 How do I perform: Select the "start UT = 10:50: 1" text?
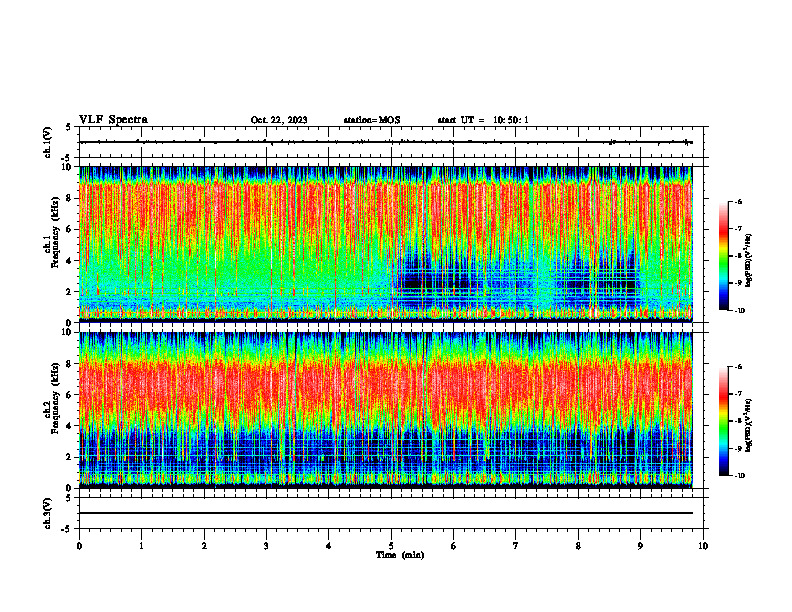click(x=483, y=120)
